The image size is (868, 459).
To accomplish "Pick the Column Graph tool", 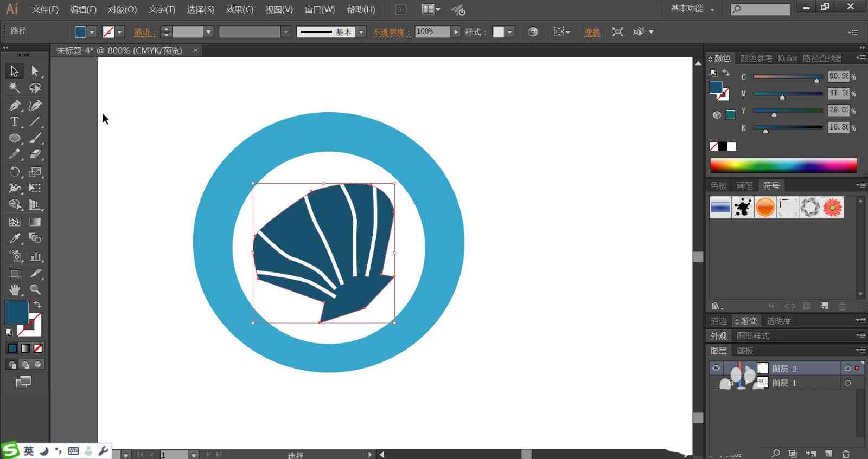I will (35, 256).
